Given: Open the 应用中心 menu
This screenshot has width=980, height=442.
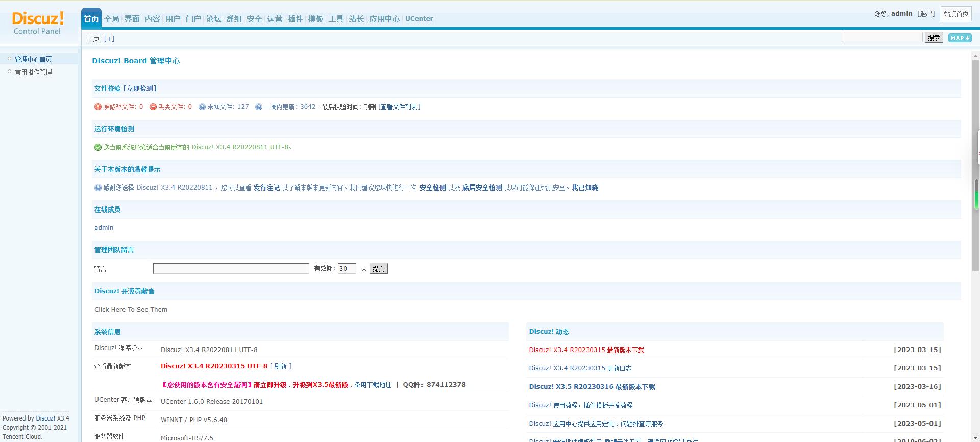Looking at the screenshot, I should (385, 19).
